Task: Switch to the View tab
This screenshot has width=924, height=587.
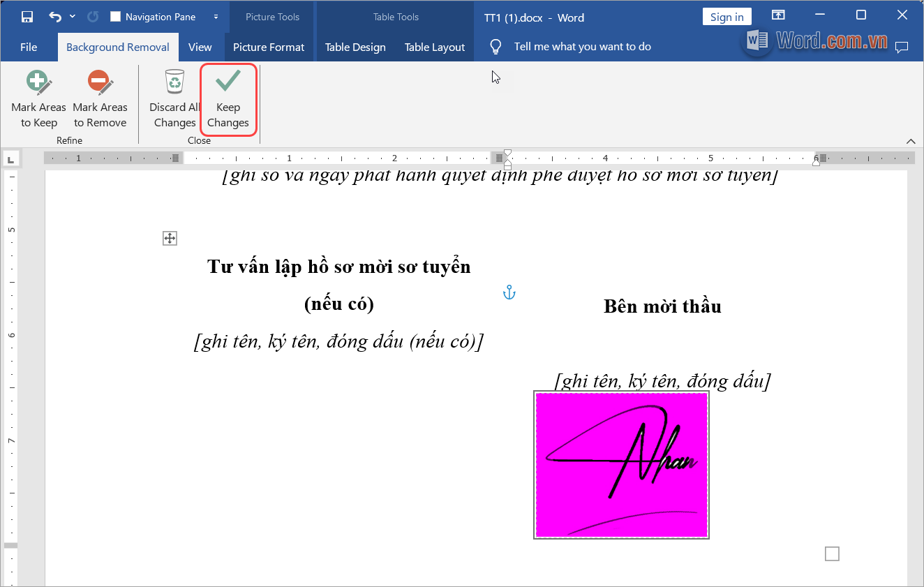Action: click(200, 47)
